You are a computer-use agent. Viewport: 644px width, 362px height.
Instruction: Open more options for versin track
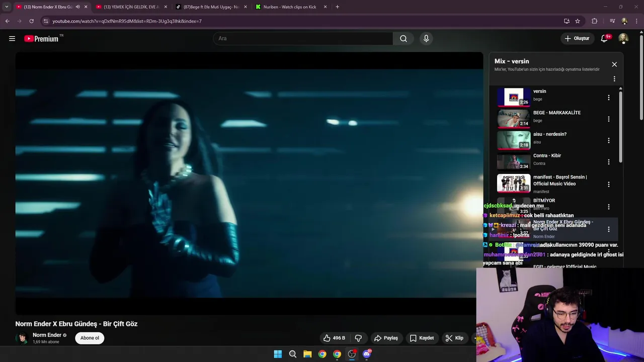click(x=609, y=98)
